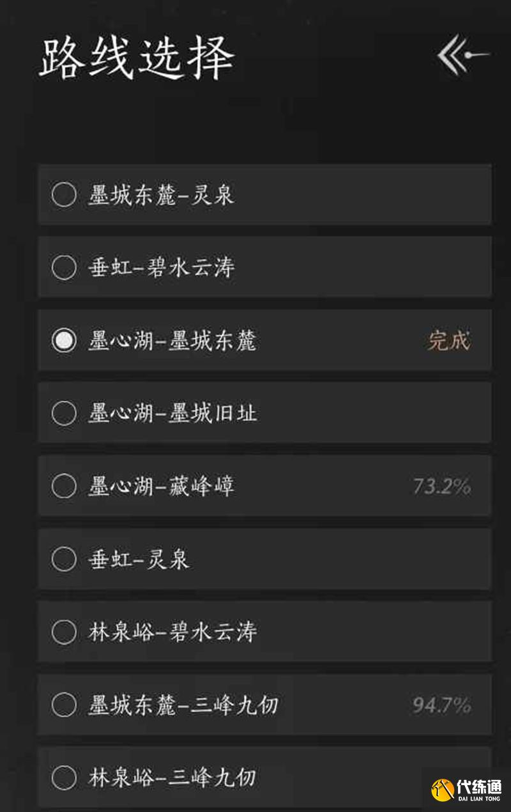511x812 pixels.
Task: Open the 墨城东麓-灵泉 route text
Action: point(162,194)
